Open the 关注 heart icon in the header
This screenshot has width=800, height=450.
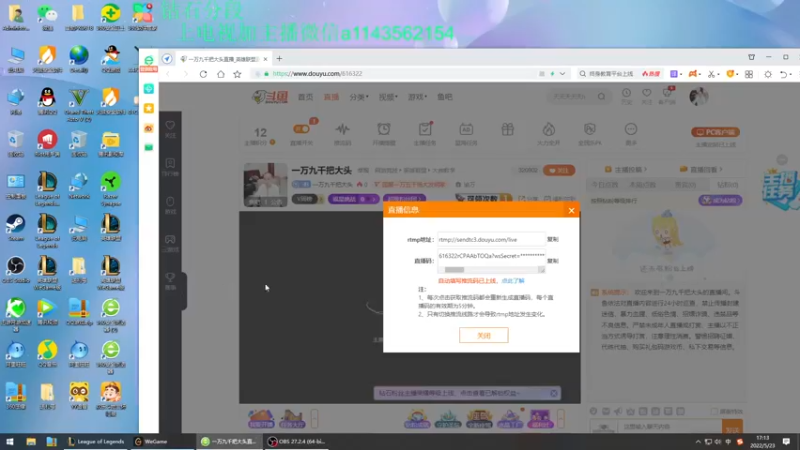pos(646,95)
